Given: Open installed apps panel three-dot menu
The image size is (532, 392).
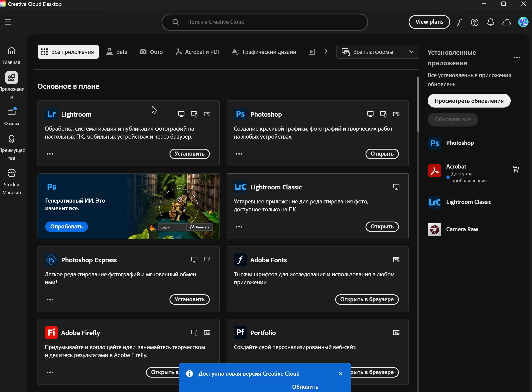Looking at the screenshot, I should point(516,57).
